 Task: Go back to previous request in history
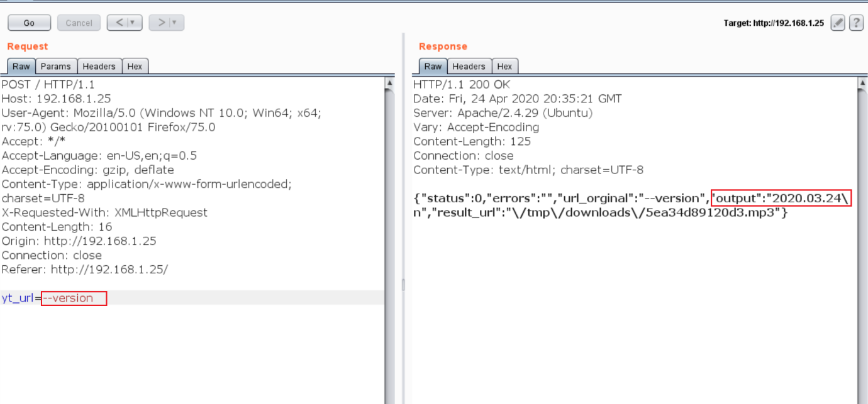119,23
